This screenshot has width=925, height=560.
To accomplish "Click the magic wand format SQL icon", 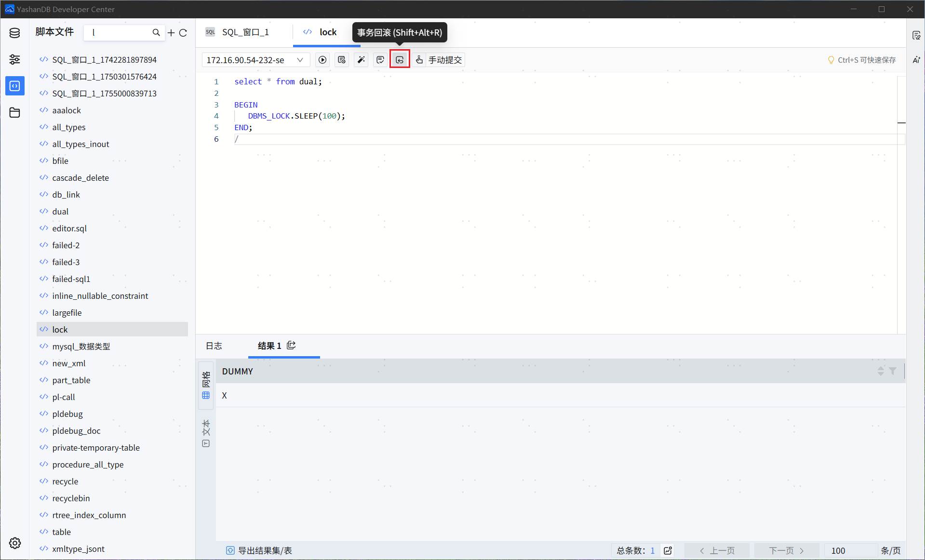I will [361, 60].
